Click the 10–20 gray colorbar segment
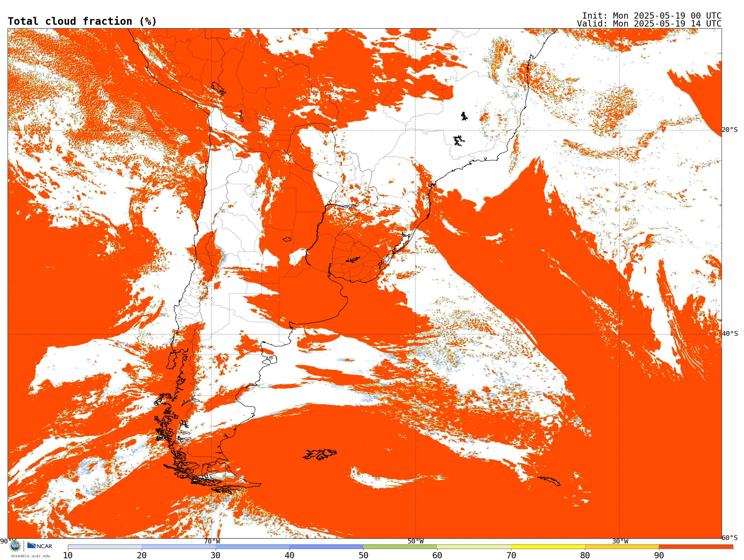 pyautogui.click(x=105, y=547)
